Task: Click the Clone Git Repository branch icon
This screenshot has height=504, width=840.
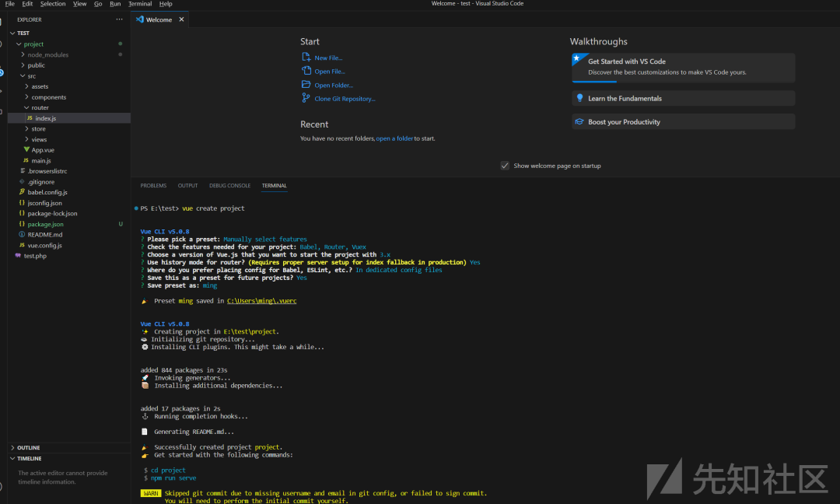Action: tap(306, 97)
